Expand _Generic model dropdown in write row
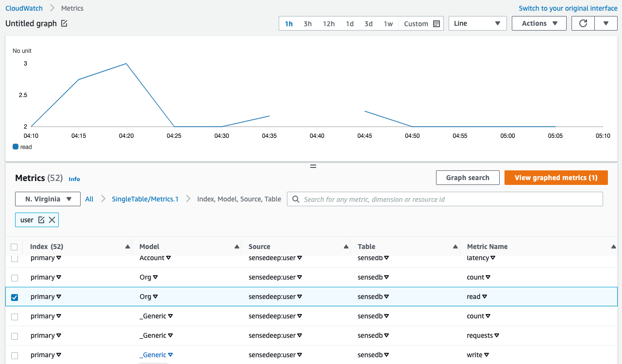The height and width of the screenshot is (364, 622). pos(170,355)
